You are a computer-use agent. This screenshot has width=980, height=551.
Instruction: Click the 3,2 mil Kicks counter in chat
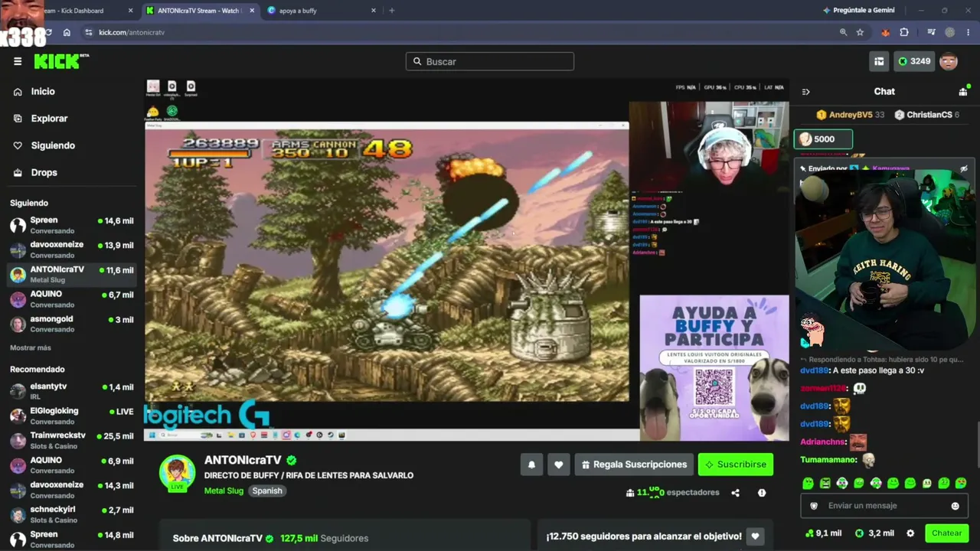coord(874,533)
